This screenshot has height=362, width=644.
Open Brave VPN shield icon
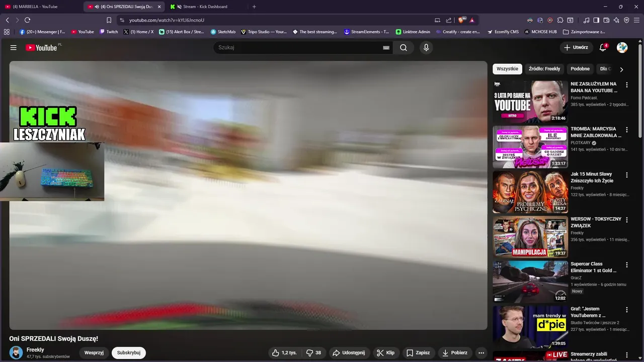[626, 20]
